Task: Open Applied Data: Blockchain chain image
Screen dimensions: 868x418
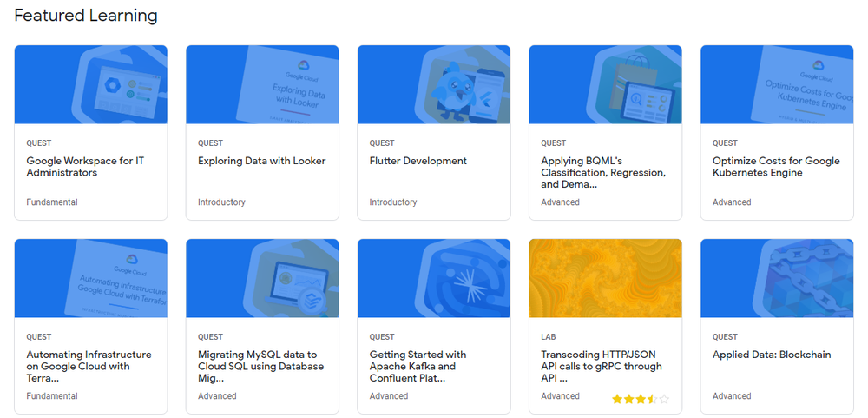Action: click(x=777, y=278)
